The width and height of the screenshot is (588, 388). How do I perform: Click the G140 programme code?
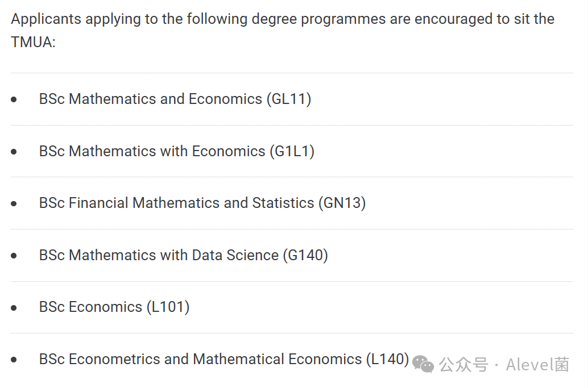pos(305,256)
